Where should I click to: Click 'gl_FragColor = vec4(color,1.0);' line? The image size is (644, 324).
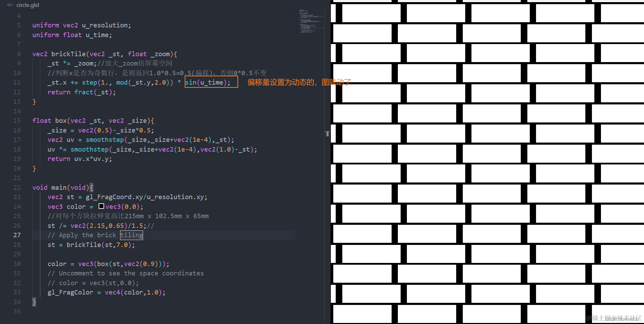tap(107, 292)
